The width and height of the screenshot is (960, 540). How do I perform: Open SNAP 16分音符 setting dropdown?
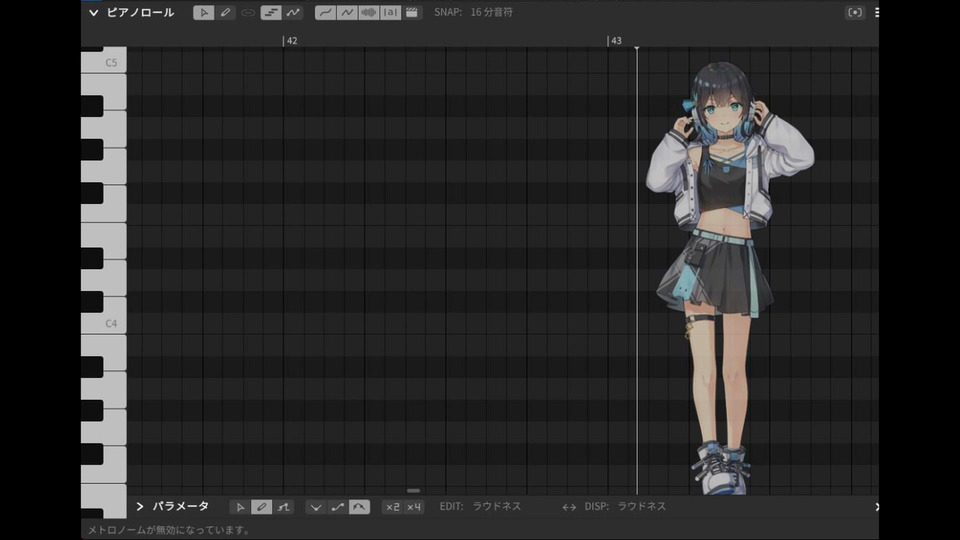(473, 12)
